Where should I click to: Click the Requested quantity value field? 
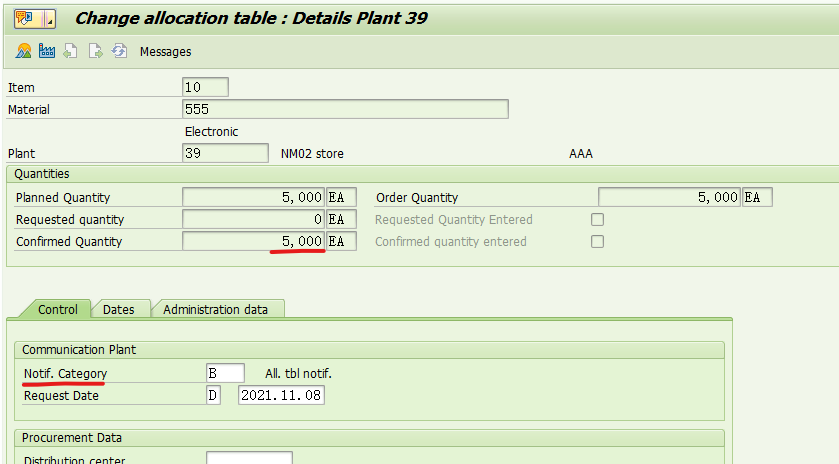tap(253, 219)
